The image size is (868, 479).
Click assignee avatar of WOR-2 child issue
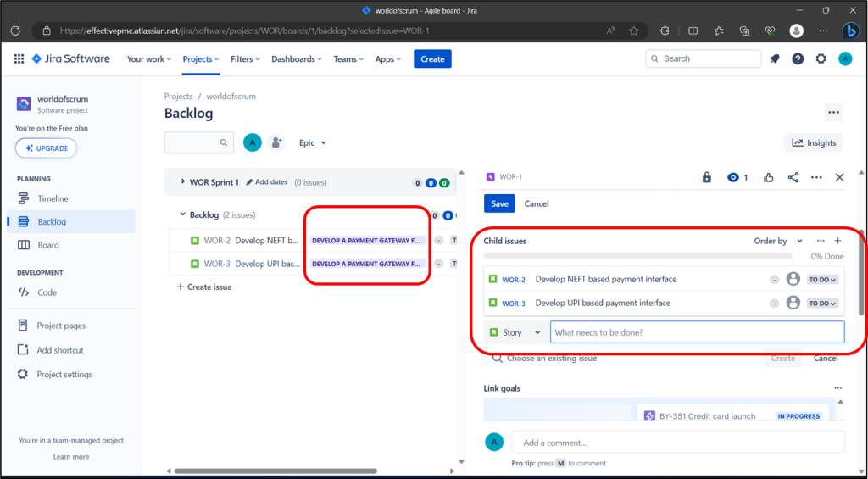click(793, 279)
